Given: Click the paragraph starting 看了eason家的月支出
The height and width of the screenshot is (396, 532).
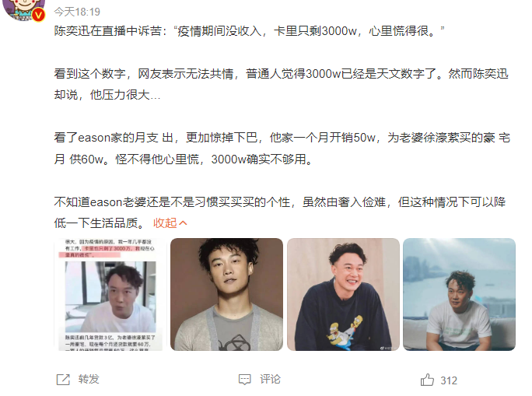Looking at the screenshot, I should point(282,149).
